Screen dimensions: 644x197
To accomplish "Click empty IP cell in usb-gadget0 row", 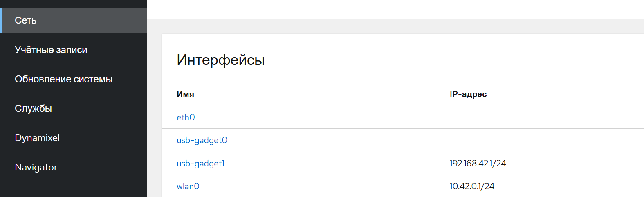I will [x=491, y=140].
